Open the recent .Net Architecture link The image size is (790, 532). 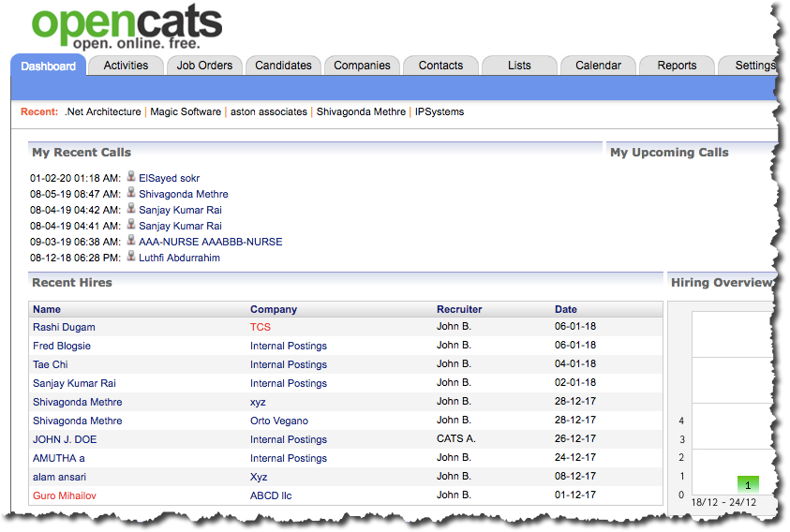pos(103,111)
